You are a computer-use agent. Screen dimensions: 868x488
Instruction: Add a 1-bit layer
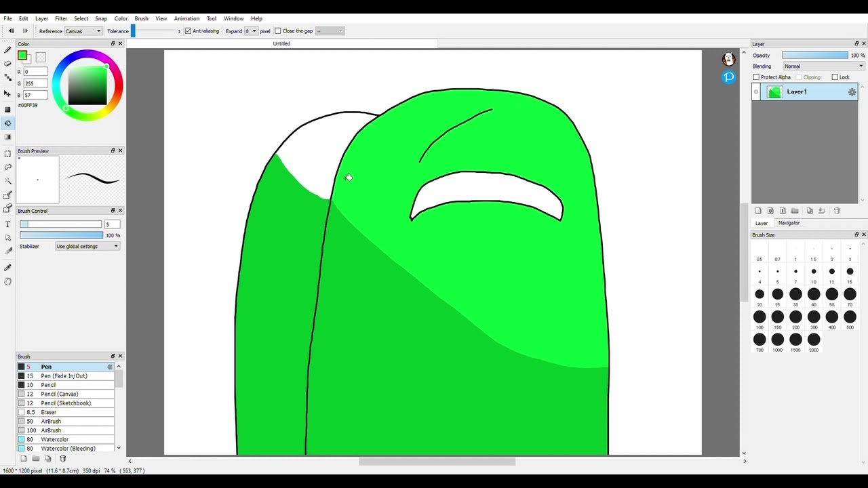tap(783, 211)
